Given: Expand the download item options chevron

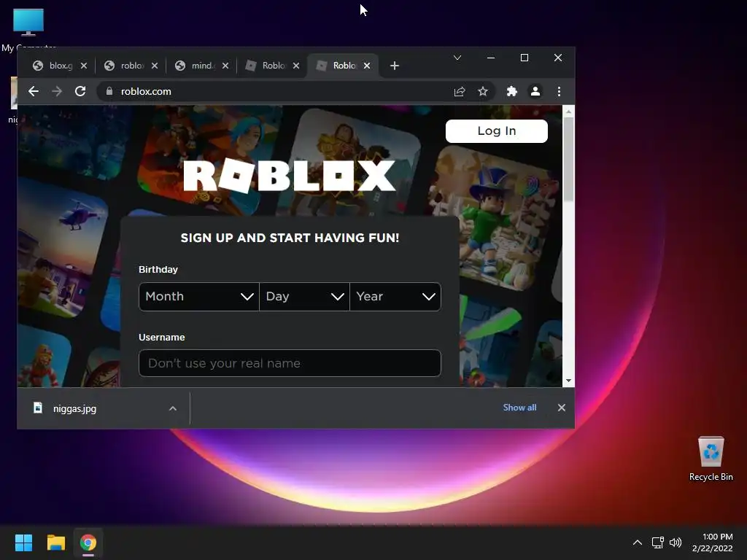Looking at the screenshot, I should coord(173,408).
